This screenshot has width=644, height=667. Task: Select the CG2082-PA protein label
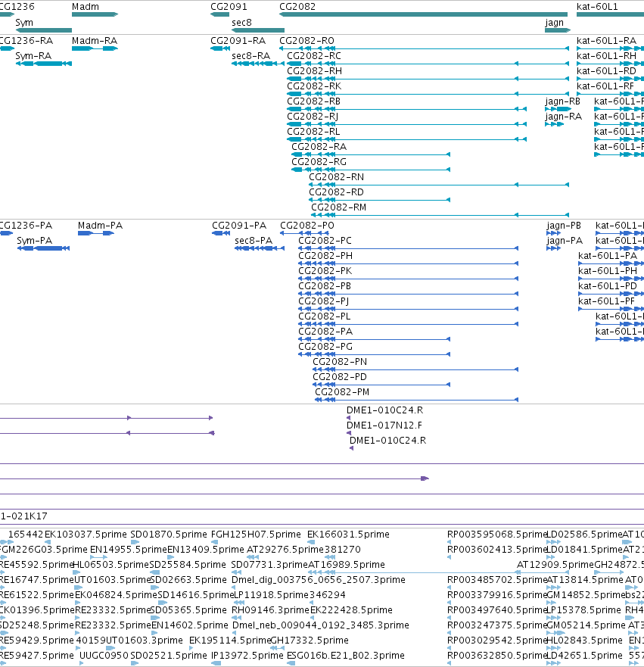pyautogui.click(x=325, y=332)
